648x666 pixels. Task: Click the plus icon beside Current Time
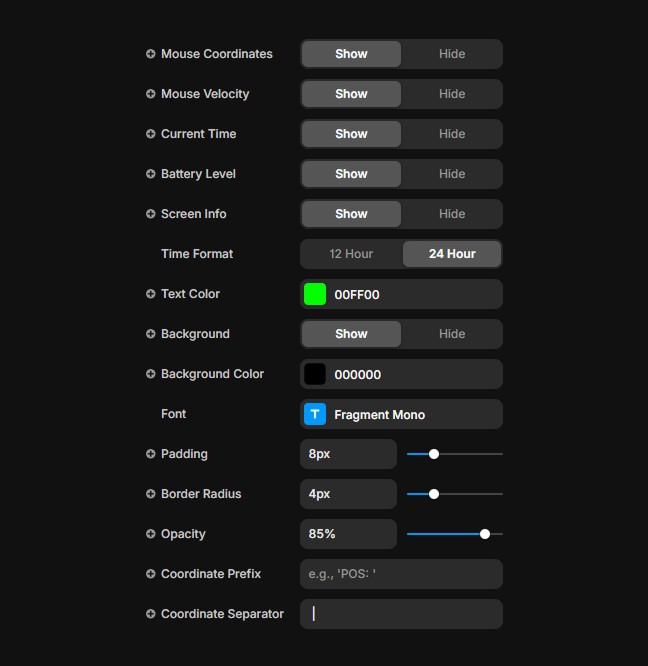151,134
